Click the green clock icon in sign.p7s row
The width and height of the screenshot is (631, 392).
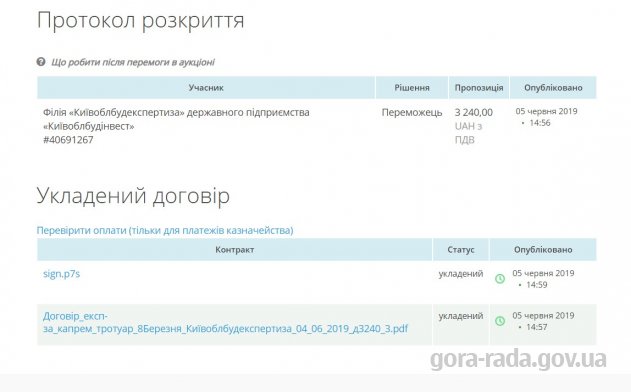[x=500, y=279]
